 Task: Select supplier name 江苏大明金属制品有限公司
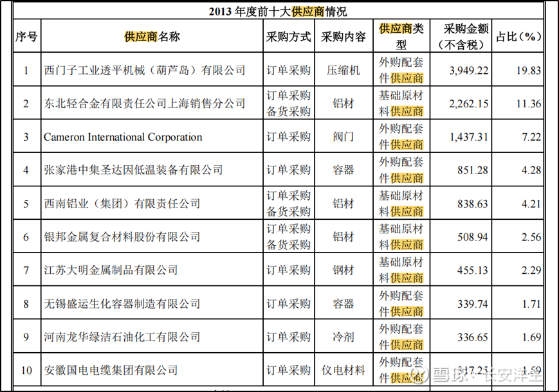point(111,270)
